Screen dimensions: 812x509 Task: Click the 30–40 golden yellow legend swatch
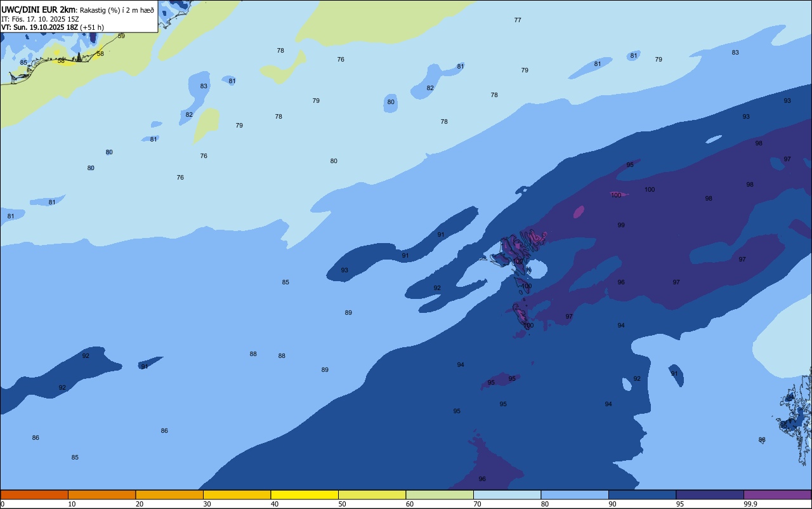point(237,494)
